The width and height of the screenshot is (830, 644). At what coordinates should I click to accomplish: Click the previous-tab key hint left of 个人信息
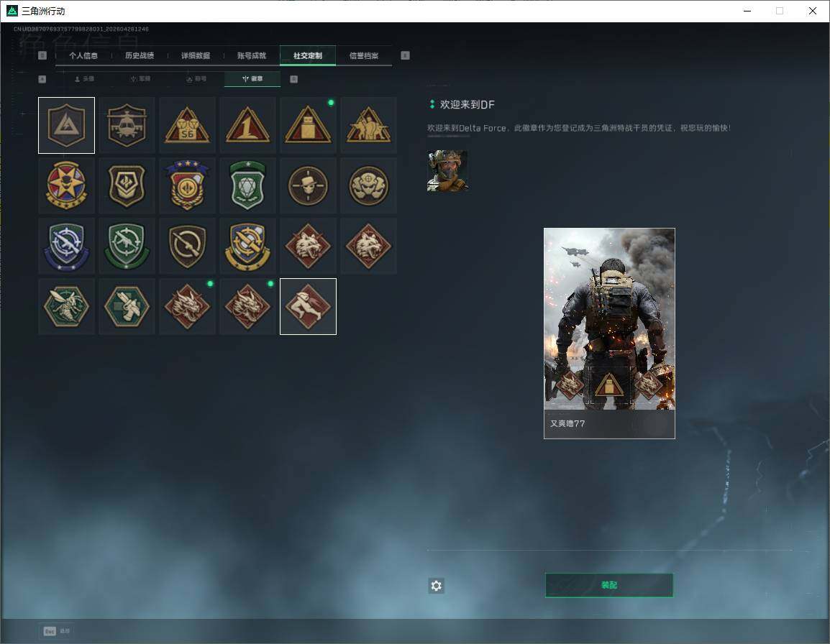[x=42, y=55]
